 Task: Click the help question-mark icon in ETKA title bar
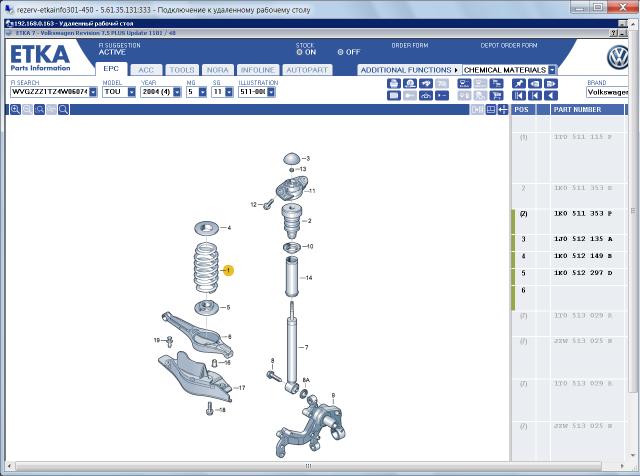coord(614,33)
